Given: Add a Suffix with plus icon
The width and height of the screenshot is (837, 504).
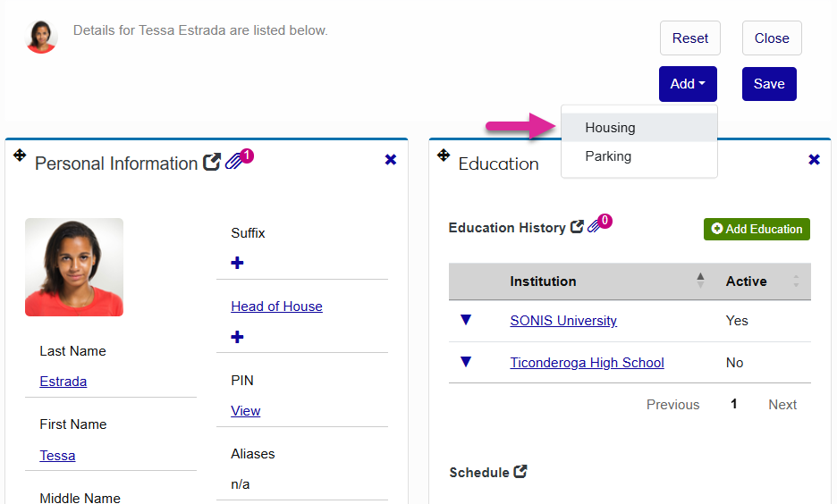Looking at the screenshot, I should pos(237,264).
